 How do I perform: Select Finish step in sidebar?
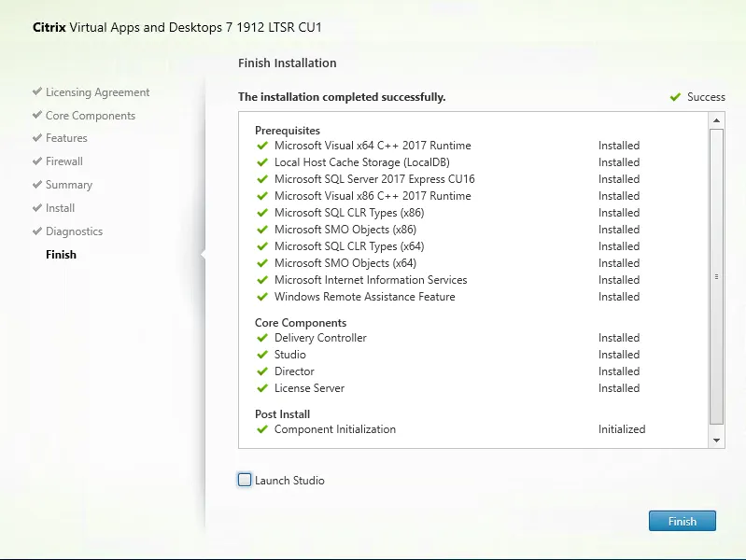[x=61, y=255]
